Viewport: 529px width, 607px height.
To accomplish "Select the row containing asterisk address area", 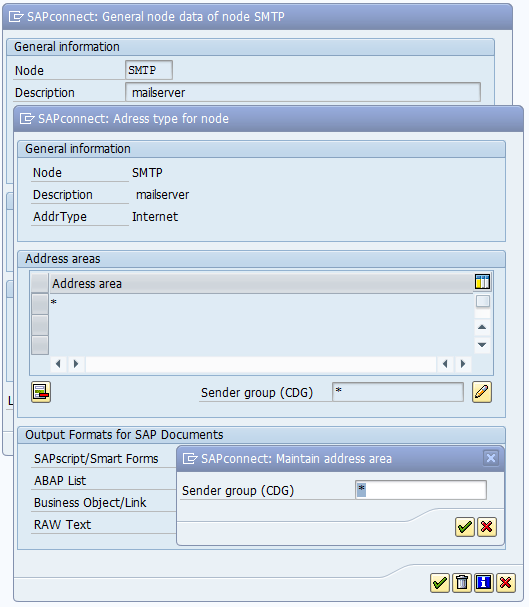I will point(40,304).
